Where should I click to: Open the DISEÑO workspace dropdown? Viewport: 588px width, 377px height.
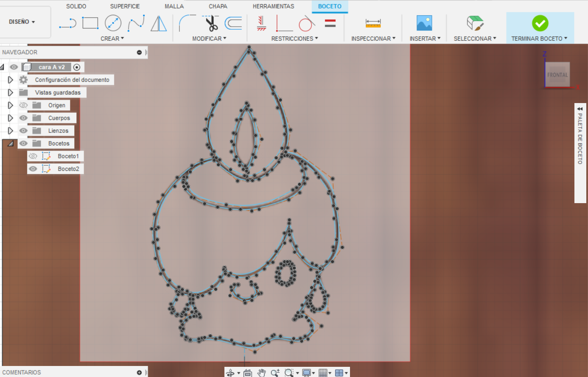pos(22,22)
